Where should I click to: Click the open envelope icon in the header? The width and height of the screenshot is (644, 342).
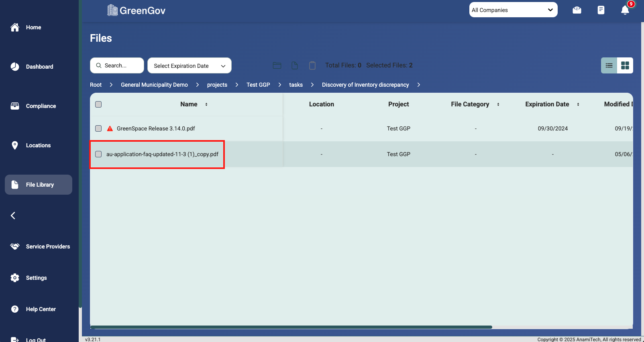click(577, 10)
